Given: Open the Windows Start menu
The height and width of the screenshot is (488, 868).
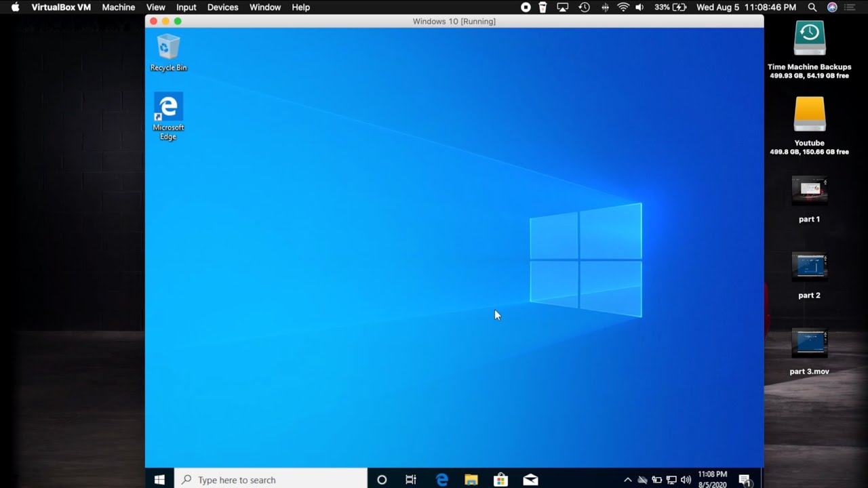Looking at the screenshot, I should (x=159, y=479).
